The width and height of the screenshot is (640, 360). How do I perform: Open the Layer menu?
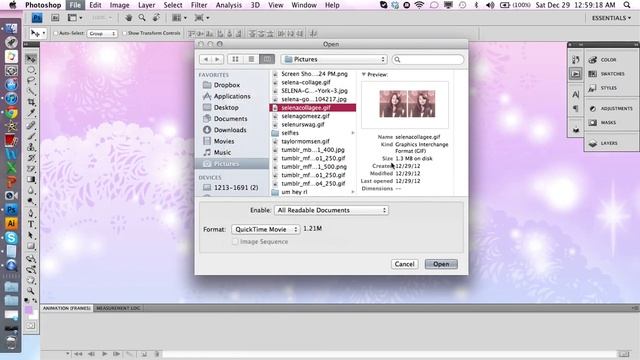coord(146,5)
